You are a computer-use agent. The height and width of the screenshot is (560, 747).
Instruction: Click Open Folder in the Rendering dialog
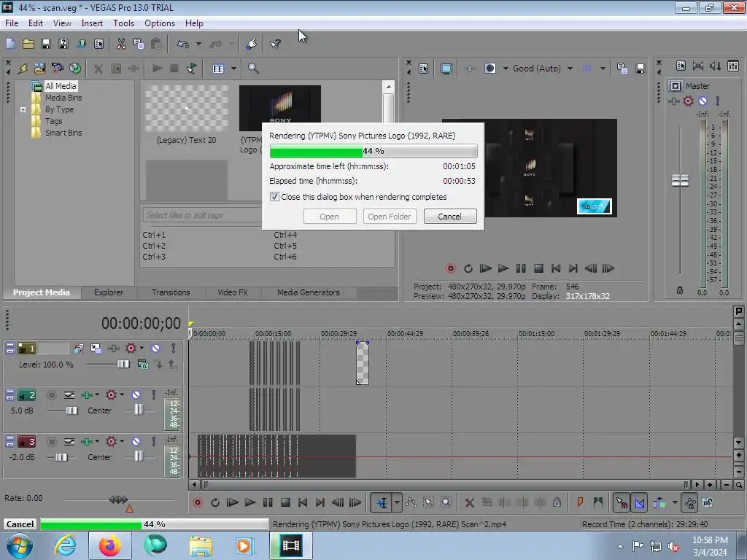[x=390, y=217]
